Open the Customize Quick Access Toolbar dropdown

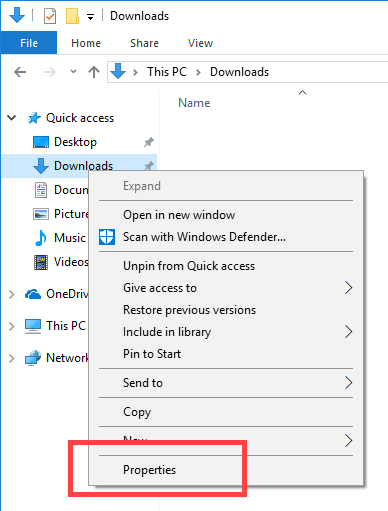click(x=90, y=17)
